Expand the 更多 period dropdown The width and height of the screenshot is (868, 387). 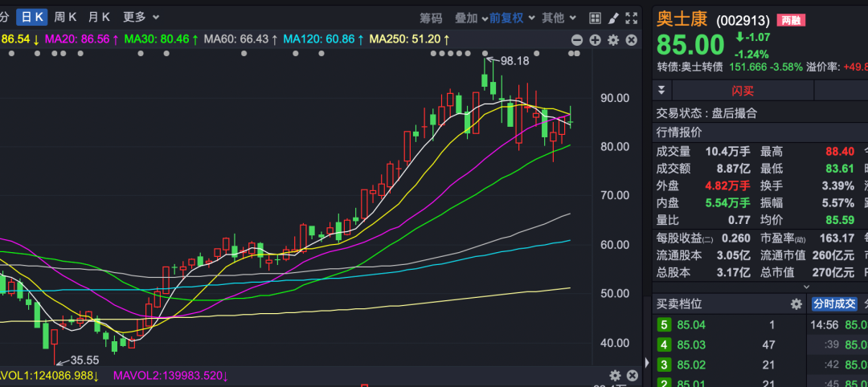tap(141, 18)
